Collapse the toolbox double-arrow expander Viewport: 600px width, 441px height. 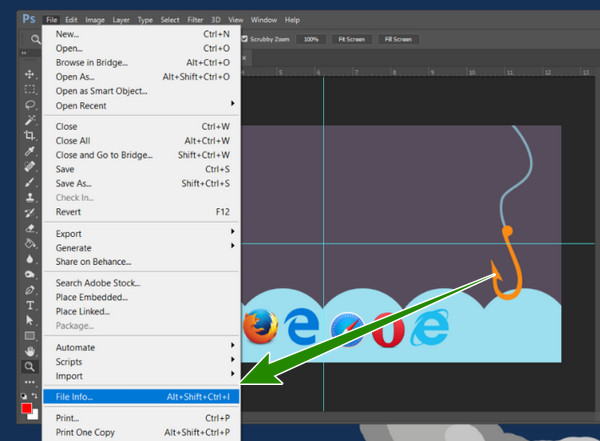click(24, 53)
